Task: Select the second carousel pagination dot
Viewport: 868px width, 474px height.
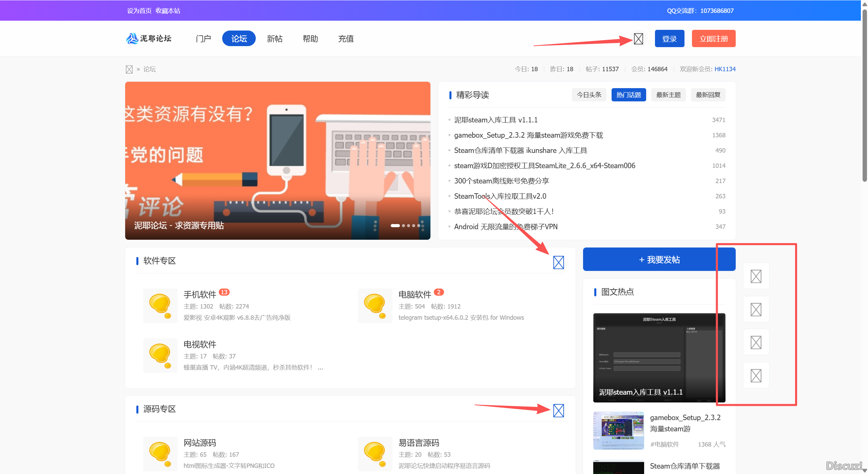Action: 404,225
